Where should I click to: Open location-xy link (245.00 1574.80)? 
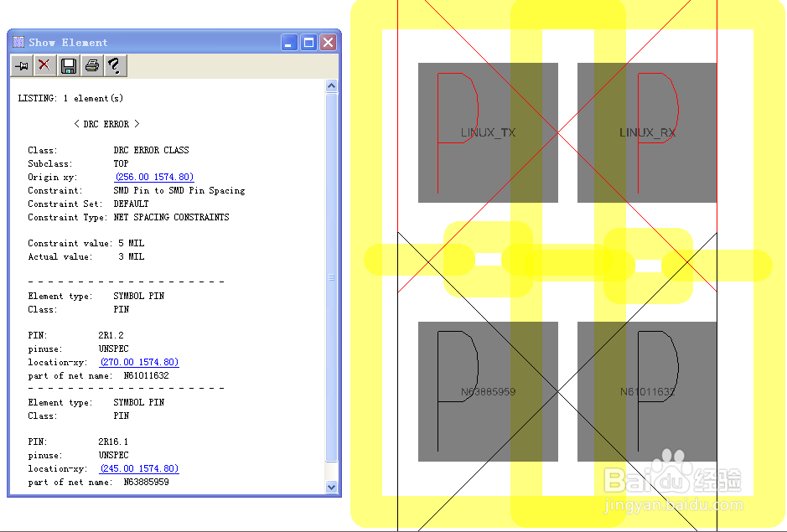139,468
